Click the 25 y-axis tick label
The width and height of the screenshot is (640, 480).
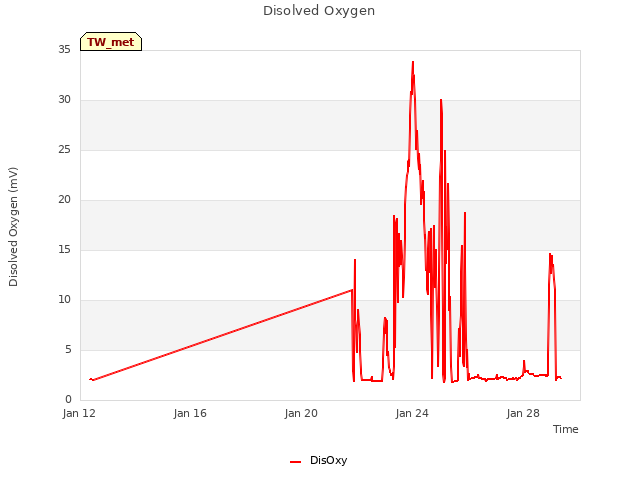[64, 150]
